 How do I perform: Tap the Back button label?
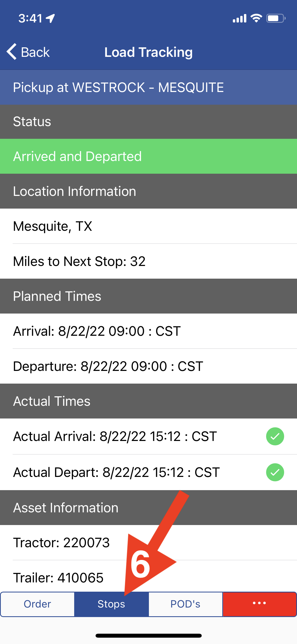pyautogui.click(x=35, y=52)
